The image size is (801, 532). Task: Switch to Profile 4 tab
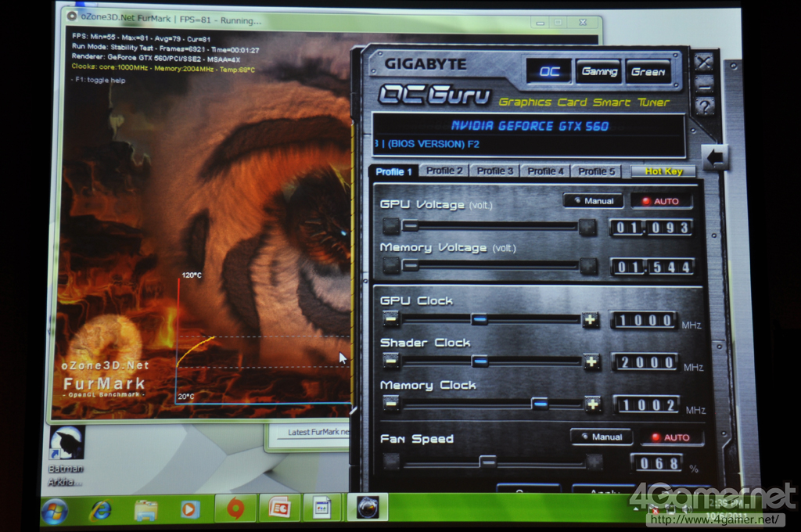(545, 171)
